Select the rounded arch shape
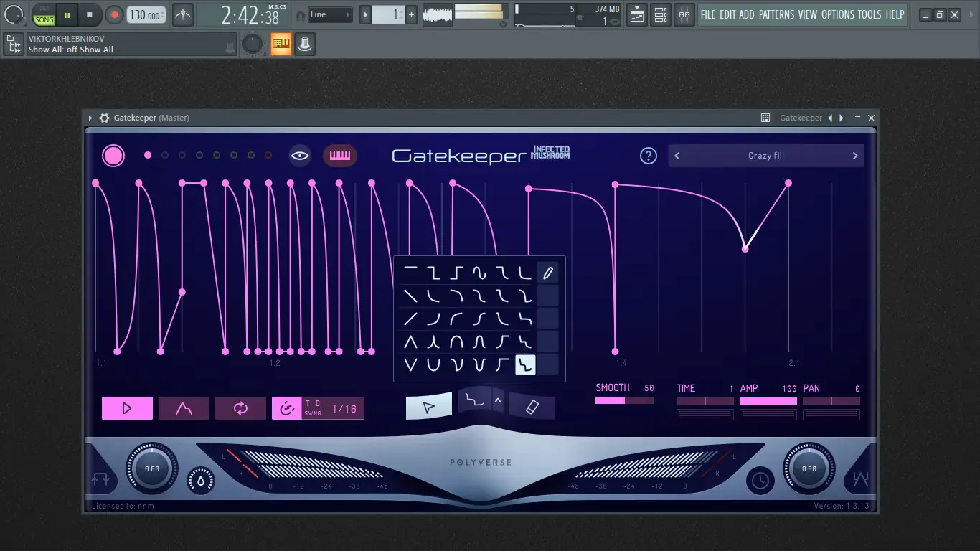The image size is (980, 551). (456, 342)
